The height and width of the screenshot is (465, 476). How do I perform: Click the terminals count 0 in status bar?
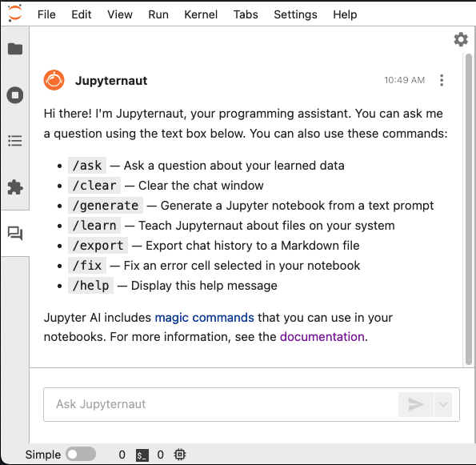(x=122, y=455)
